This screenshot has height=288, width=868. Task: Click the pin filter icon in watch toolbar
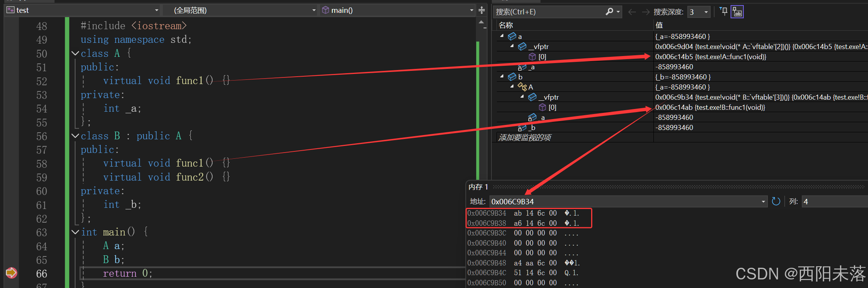pos(724,11)
